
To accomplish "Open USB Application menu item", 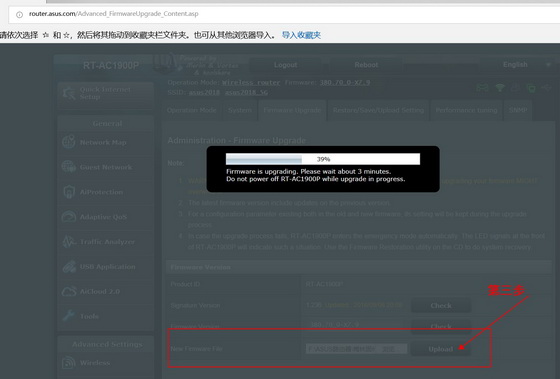I will pyautogui.click(x=105, y=267).
